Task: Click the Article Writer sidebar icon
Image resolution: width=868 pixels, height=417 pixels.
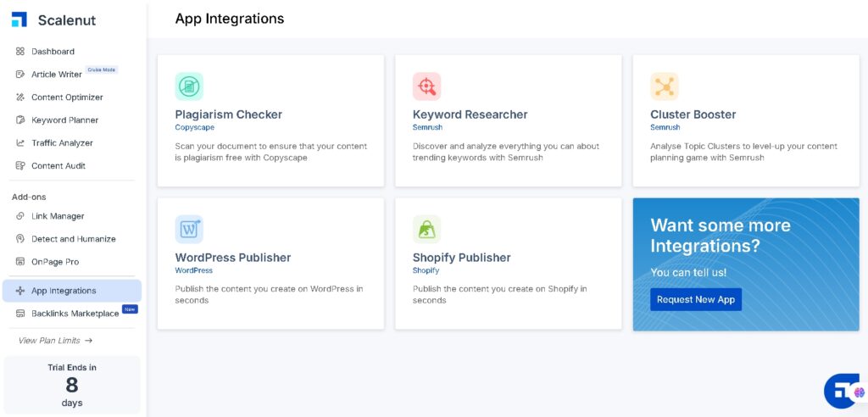Action: (x=20, y=75)
